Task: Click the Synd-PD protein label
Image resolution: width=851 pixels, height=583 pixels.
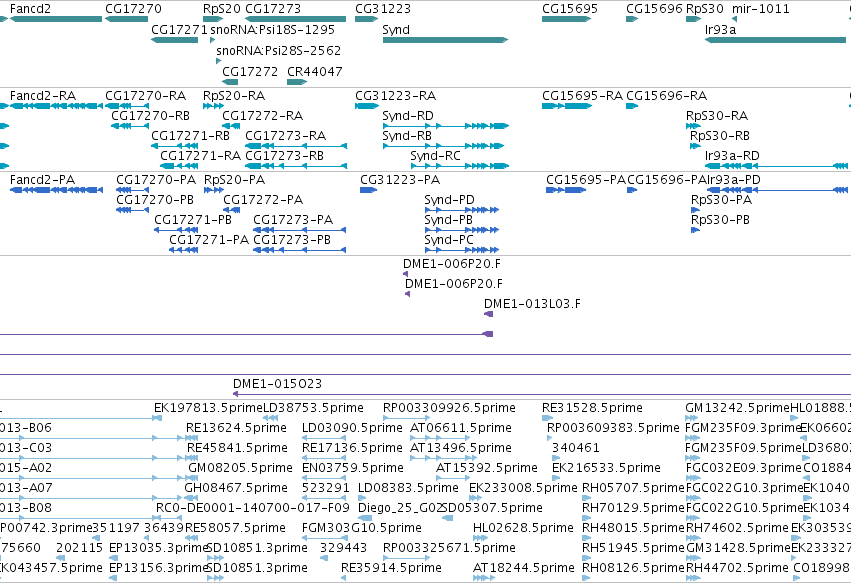Action: (x=449, y=200)
